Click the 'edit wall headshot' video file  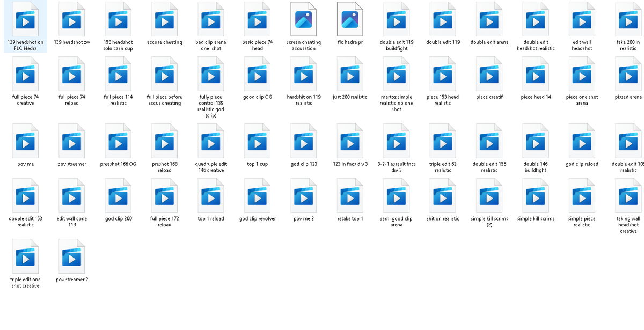582,20
